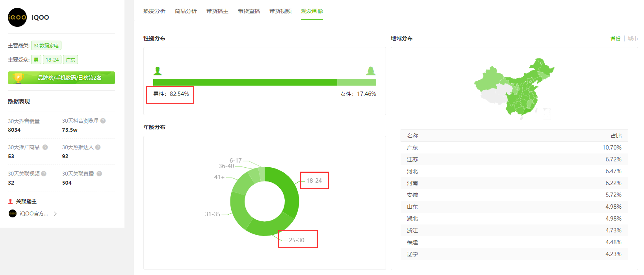The height and width of the screenshot is (275, 644).
Task: Open the 带货视频 tab
Action: click(x=280, y=11)
